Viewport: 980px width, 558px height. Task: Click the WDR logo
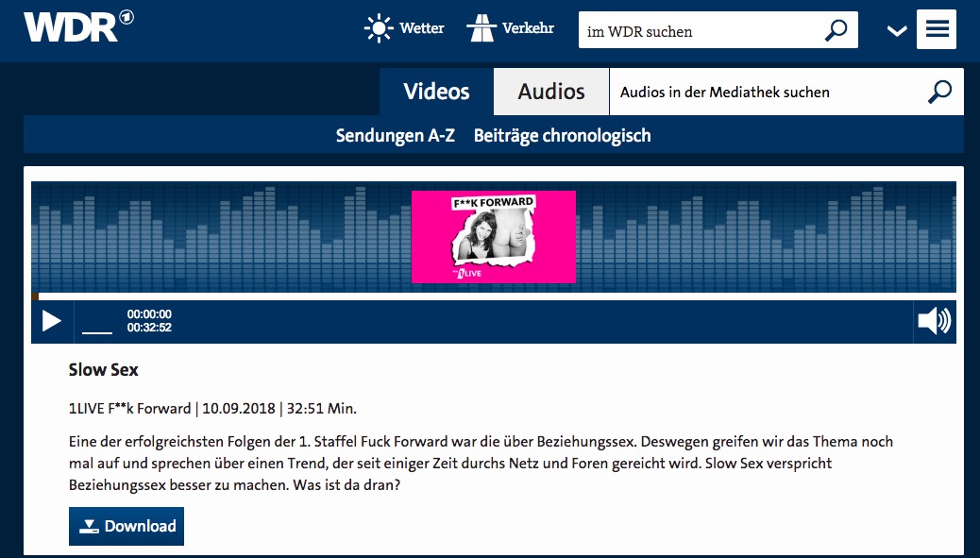click(78, 26)
